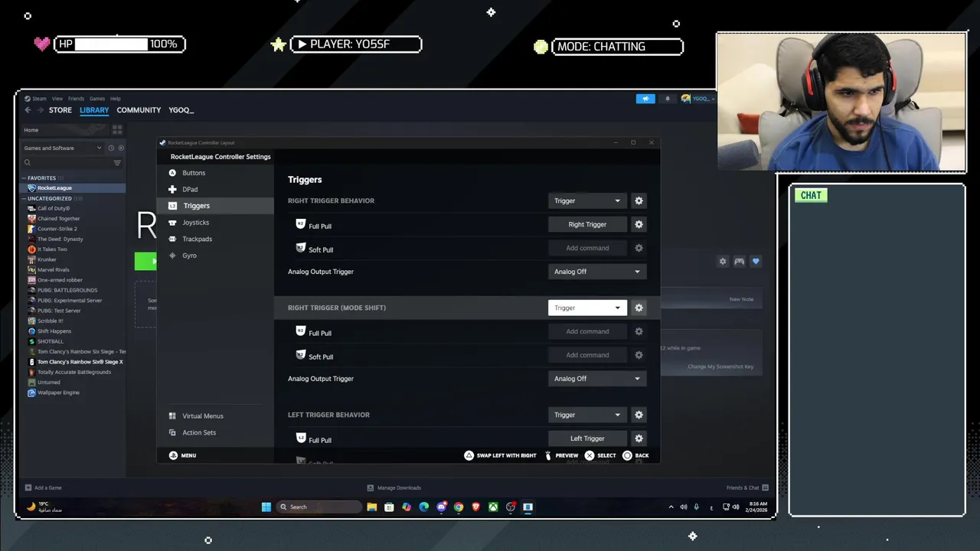Switch library Home to grid view icon
This screenshot has width=980, height=551.
(117, 130)
